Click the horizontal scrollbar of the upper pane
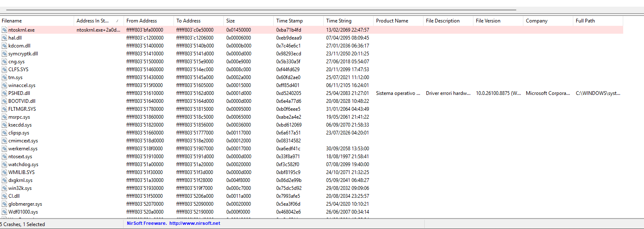 pos(261,10)
